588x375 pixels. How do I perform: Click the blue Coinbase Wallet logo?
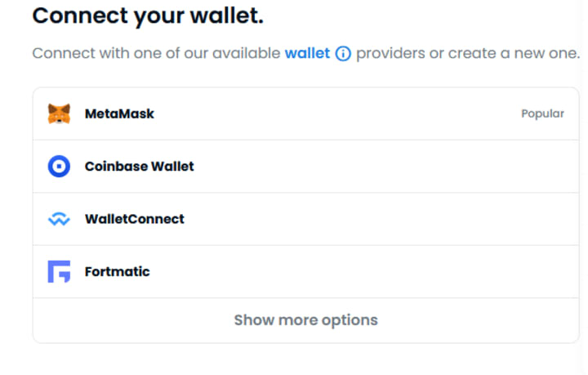tap(59, 167)
